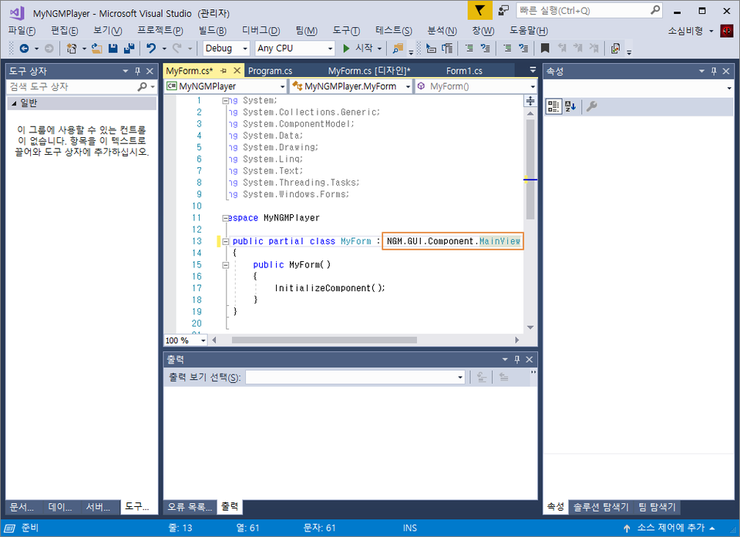Switch to the Program.cs tab

click(x=270, y=71)
